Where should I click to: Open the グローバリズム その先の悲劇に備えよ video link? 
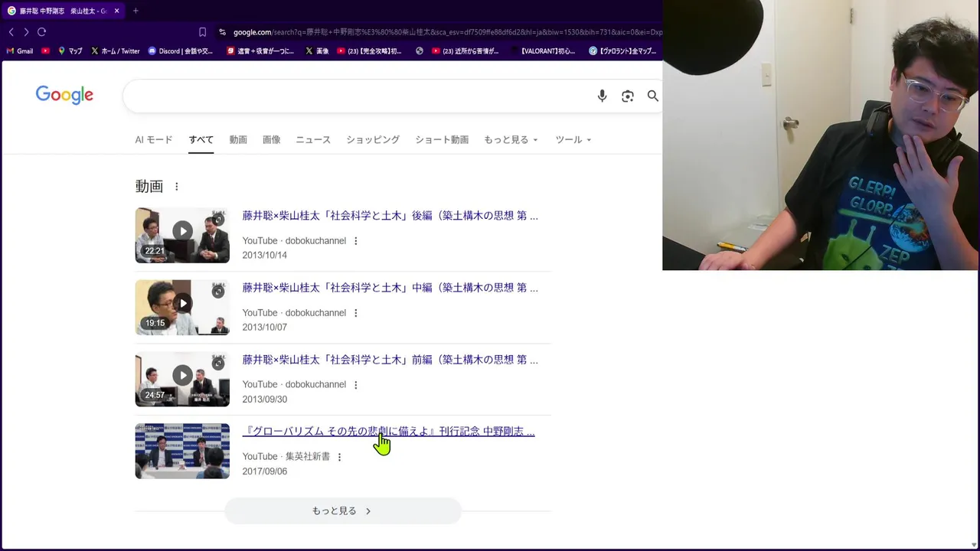click(x=389, y=432)
